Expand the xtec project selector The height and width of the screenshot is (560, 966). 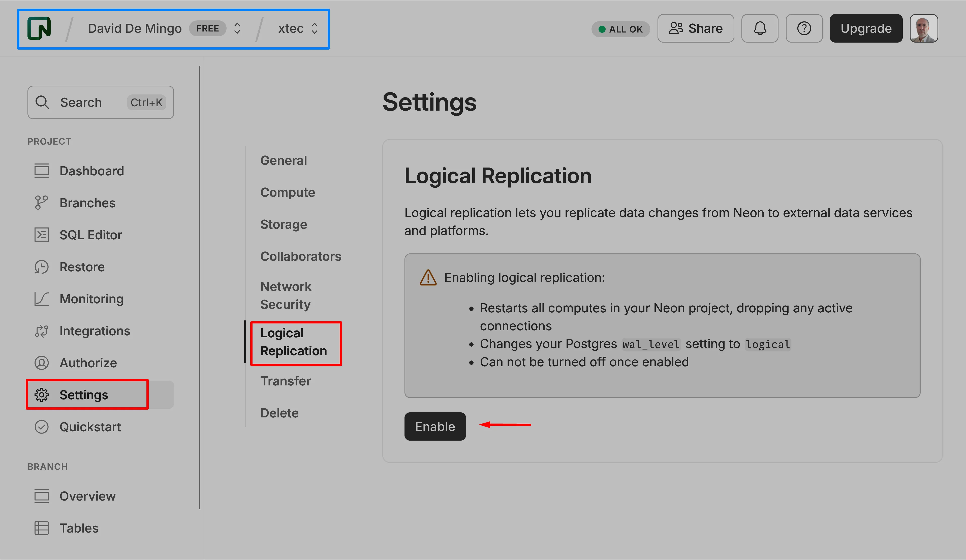pos(314,28)
